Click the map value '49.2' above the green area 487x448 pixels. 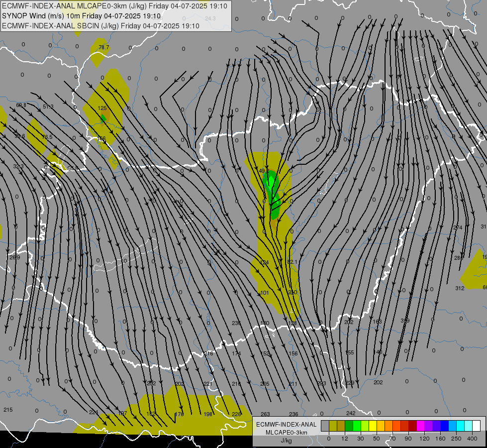coord(264,171)
